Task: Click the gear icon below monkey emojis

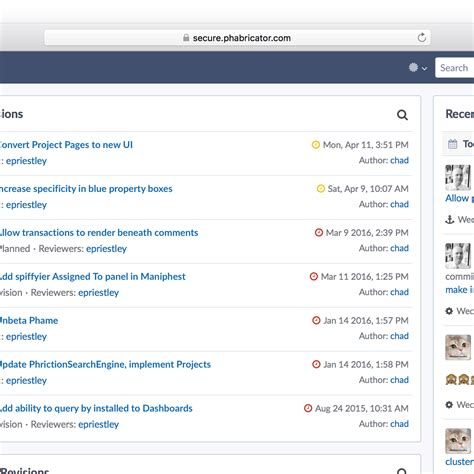Action: pos(449,405)
